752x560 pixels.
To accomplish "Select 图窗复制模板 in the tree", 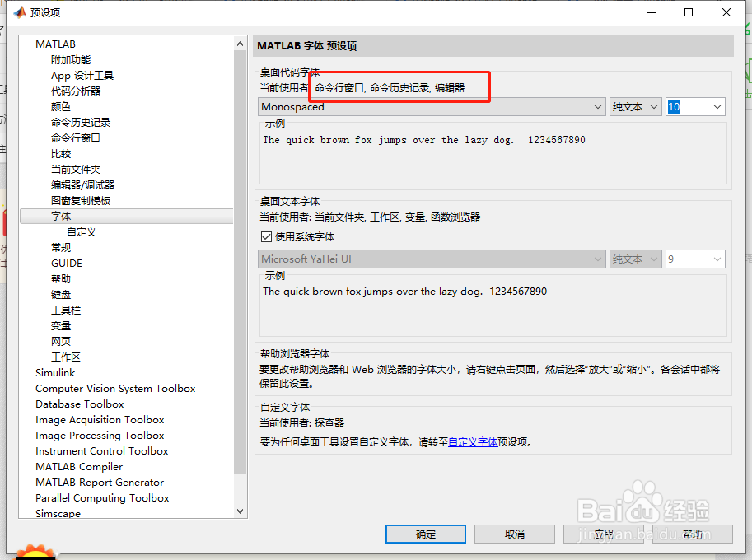I will (x=81, y=200).
